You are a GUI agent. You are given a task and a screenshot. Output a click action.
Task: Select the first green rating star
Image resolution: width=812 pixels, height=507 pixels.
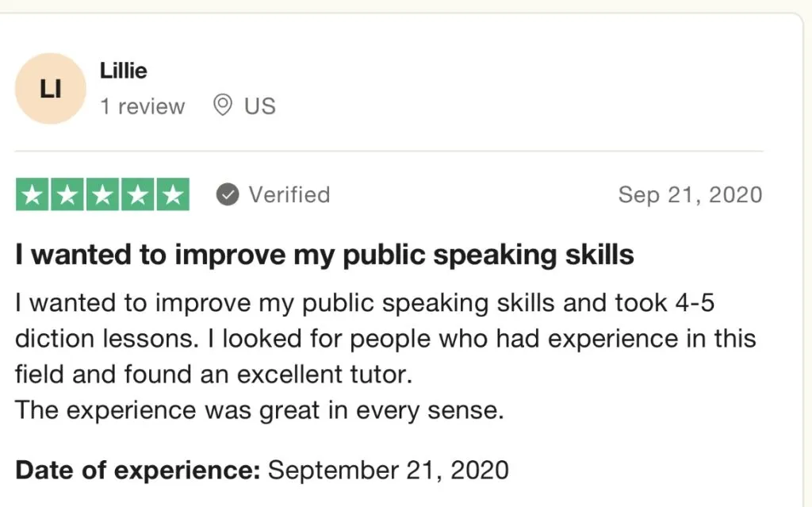coord(33,195)
